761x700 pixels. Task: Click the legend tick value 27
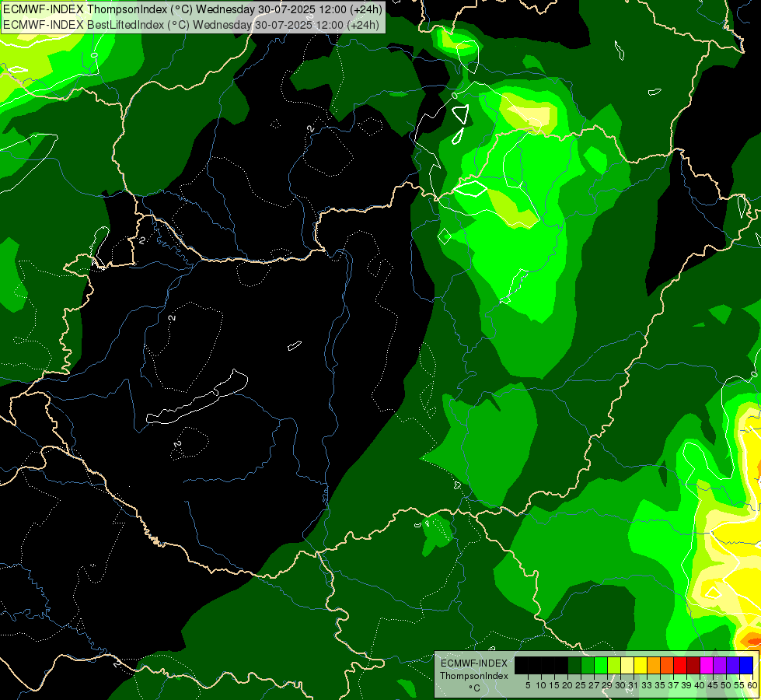pos(594,685)
